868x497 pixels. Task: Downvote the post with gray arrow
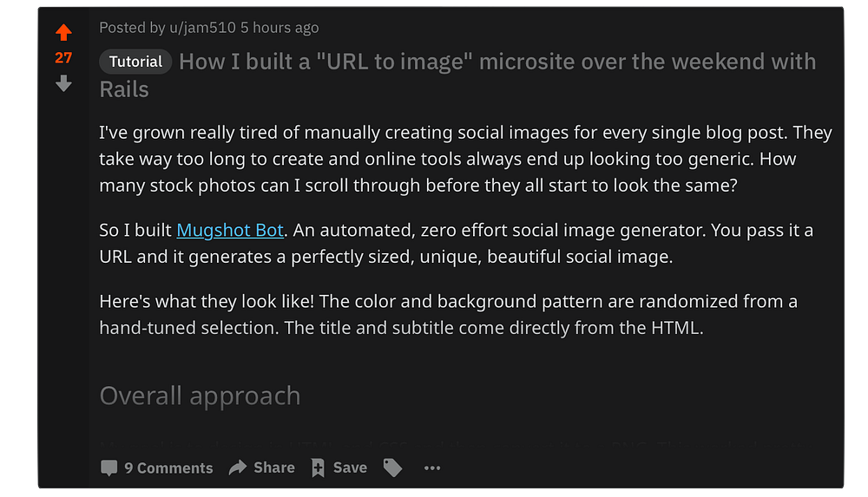tap(63, 84)
